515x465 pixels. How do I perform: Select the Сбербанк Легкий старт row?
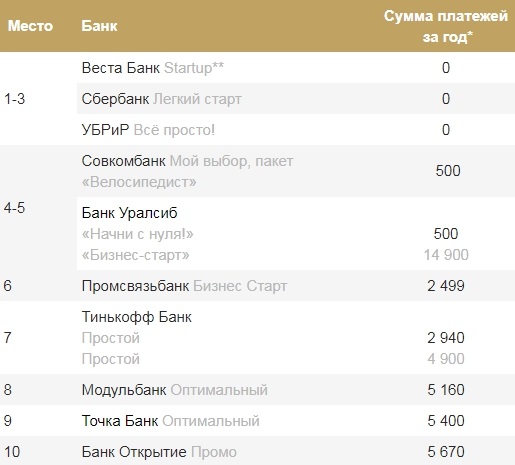(296, 99)
